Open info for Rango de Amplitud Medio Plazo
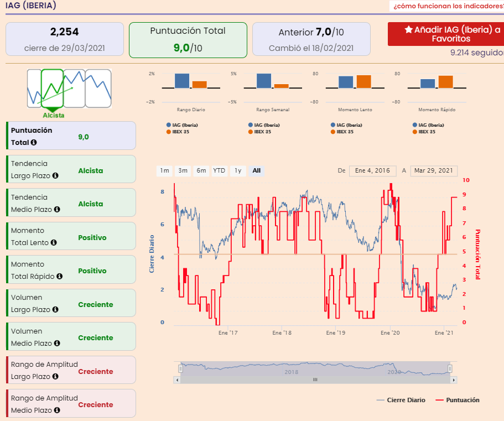 click(x=57, y=410)
